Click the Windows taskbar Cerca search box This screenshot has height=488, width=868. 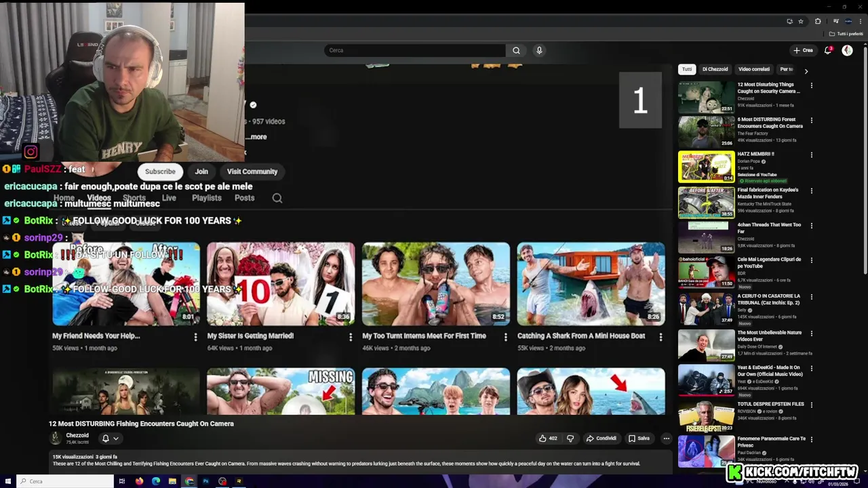click(65, 481)
